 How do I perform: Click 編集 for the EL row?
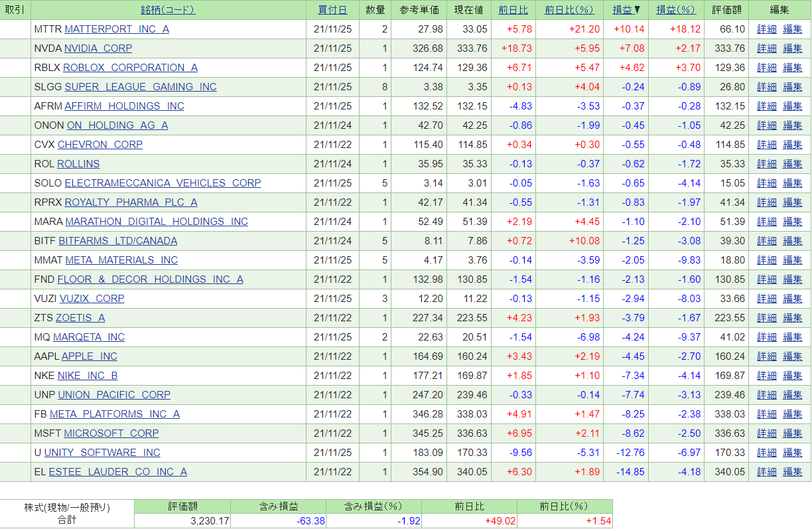[x=793, y=472]
